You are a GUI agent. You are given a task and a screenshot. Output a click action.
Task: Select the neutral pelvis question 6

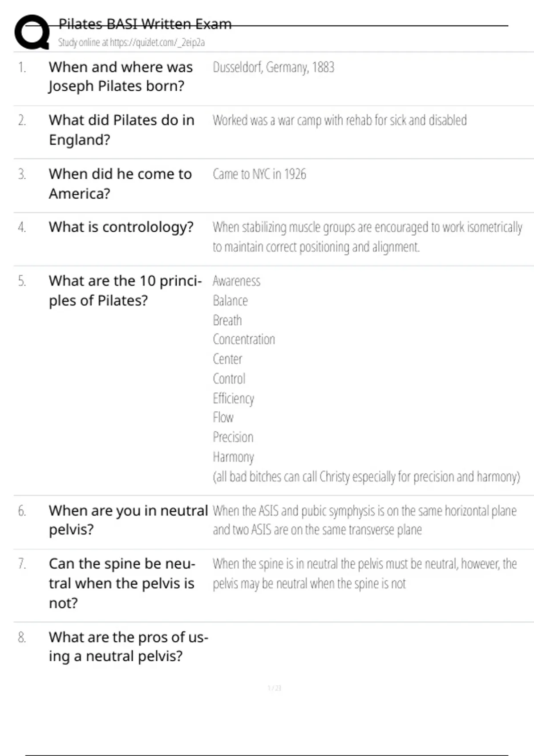click(x=128, y=520)
